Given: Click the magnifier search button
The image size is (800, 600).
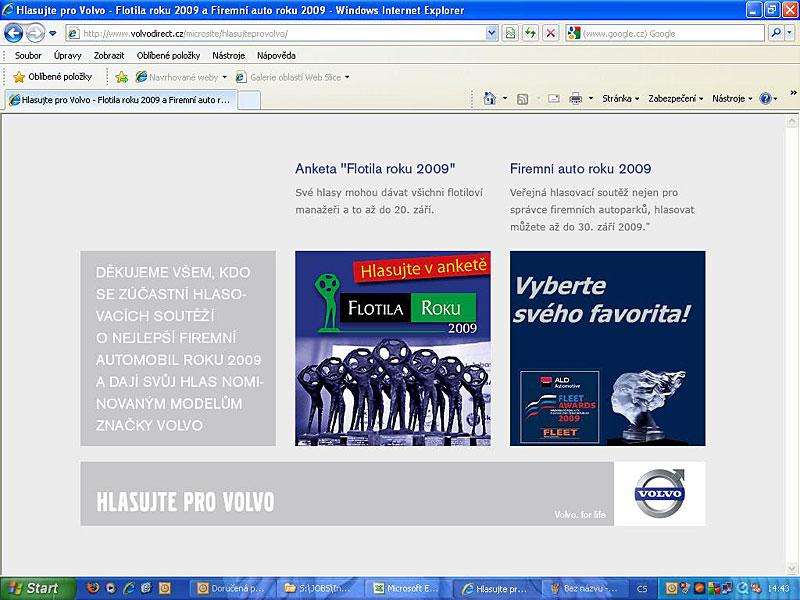Looking at the screenshot, I should coord(776,34).
